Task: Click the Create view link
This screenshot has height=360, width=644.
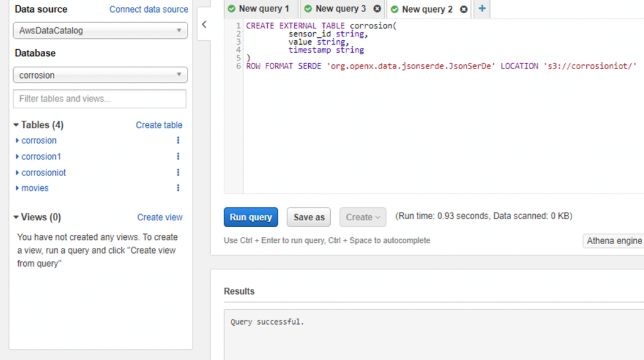Action: [x=160, y=217]
